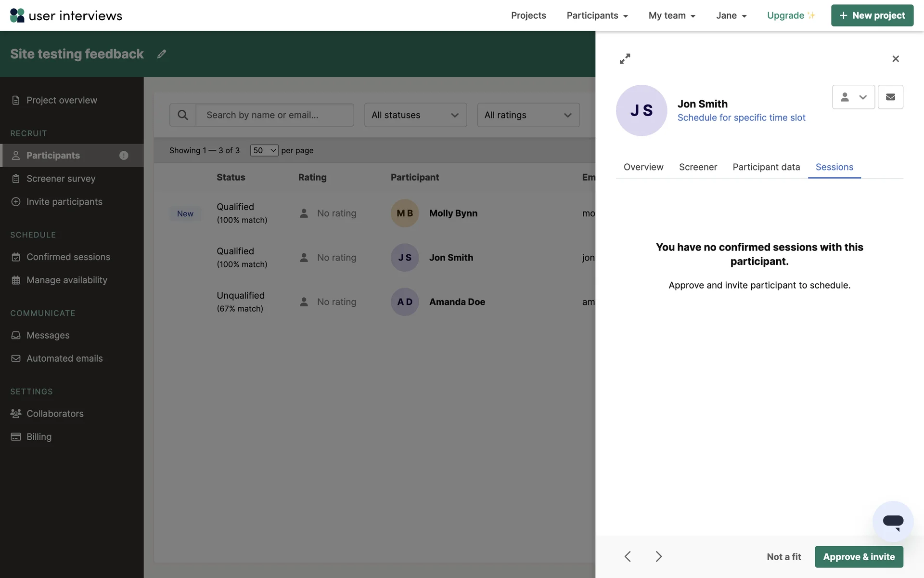924x578 pixels.
Task: Switch to the Screener tab
Action: click(698, 167)
